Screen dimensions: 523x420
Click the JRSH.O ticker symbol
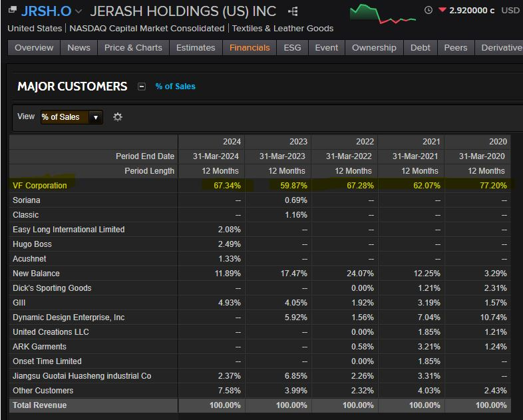coord(47,11)
